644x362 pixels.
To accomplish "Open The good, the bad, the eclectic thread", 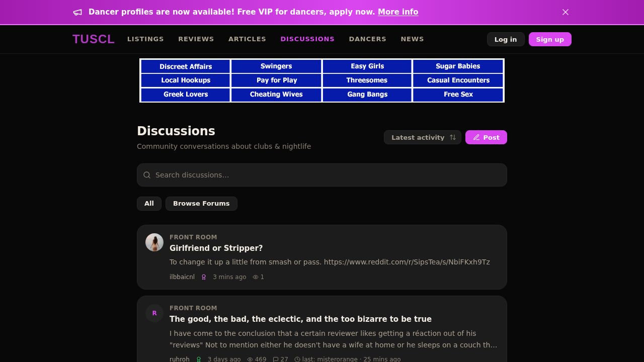I will coord(300,319).
